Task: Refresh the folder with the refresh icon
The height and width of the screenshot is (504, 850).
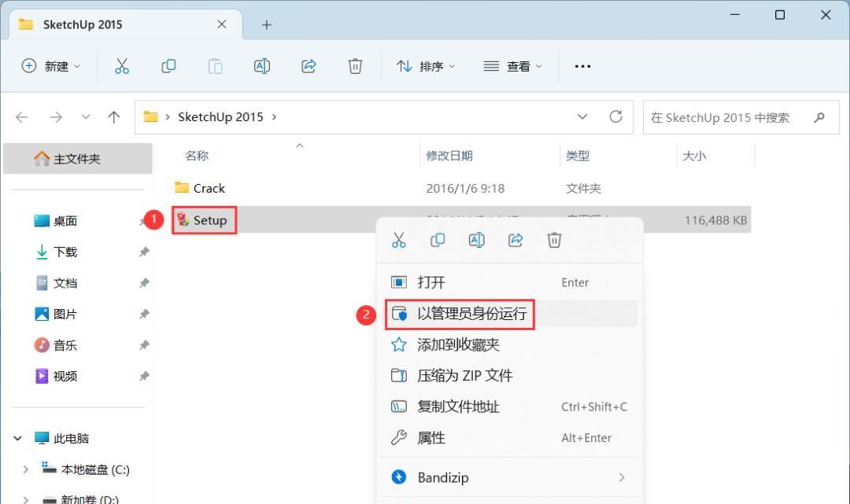Action: point(615,116)
